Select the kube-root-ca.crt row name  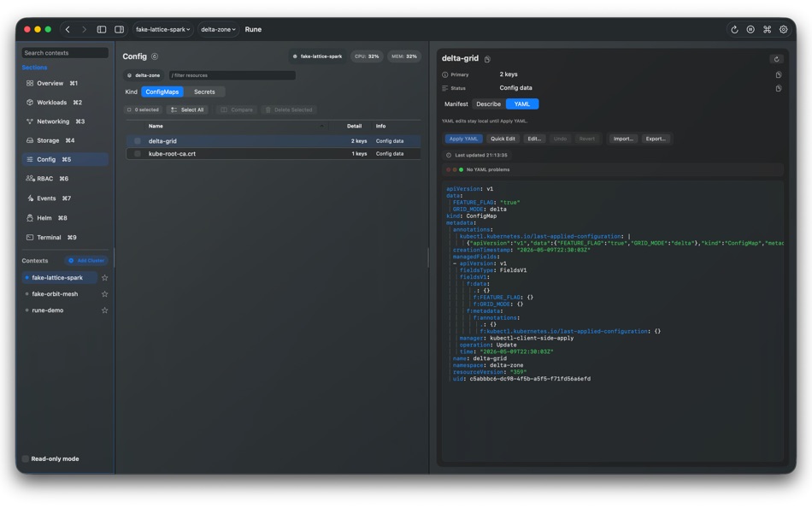coord(172,154)
